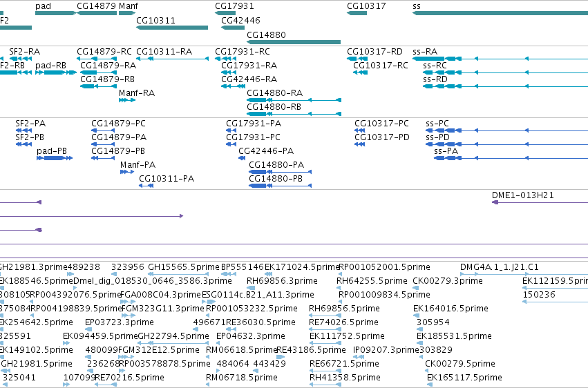Click the ss-RD transcript label
588x388 pixels.
[x=435, y=79]
